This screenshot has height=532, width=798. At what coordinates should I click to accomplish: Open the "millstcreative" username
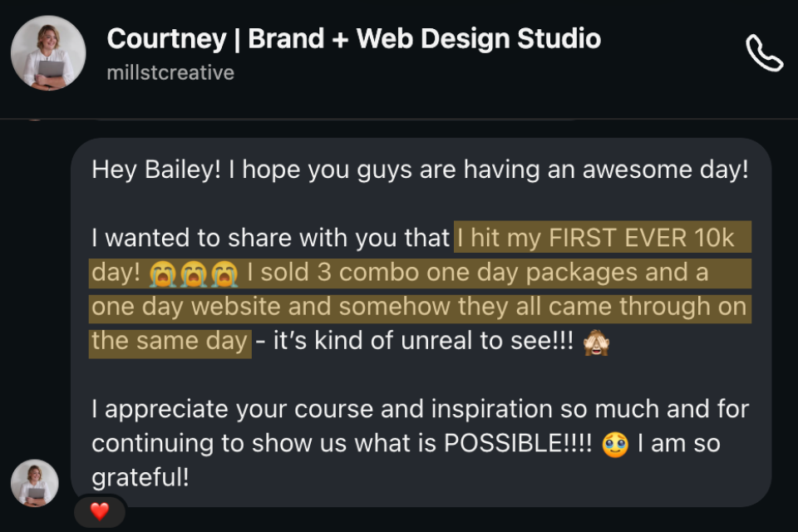click(170, 73)
